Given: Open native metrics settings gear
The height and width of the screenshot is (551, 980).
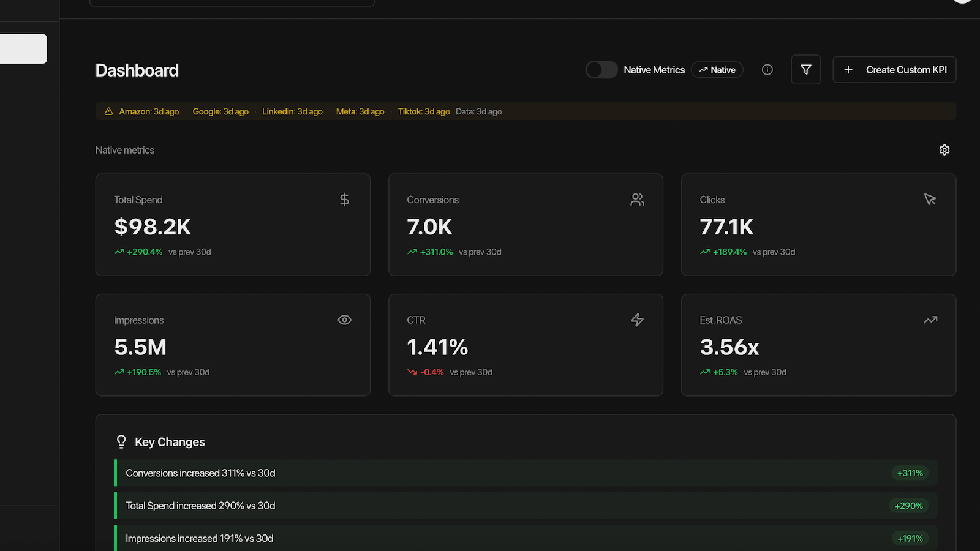Looking at the screenshot, I should pos(944,150).
